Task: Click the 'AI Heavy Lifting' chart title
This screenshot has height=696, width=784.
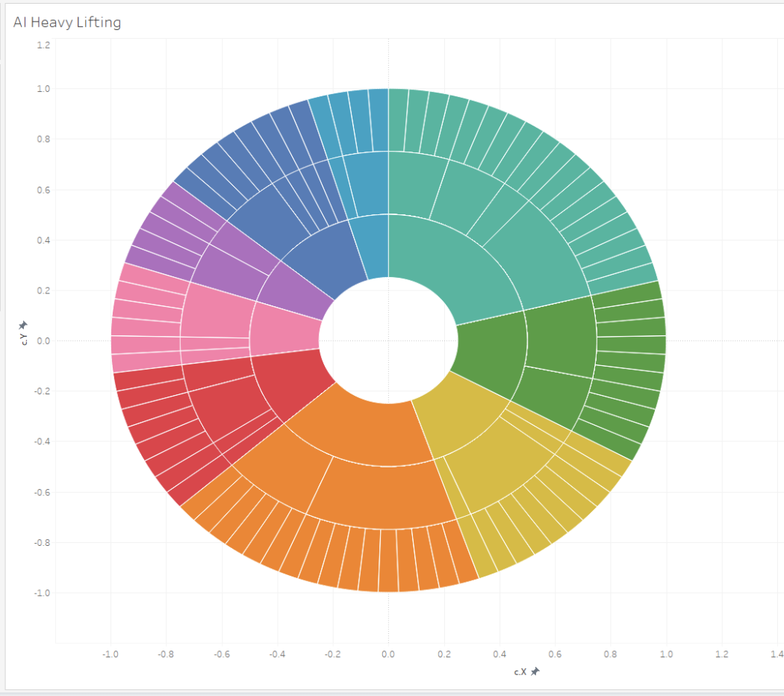Action: 67,22
